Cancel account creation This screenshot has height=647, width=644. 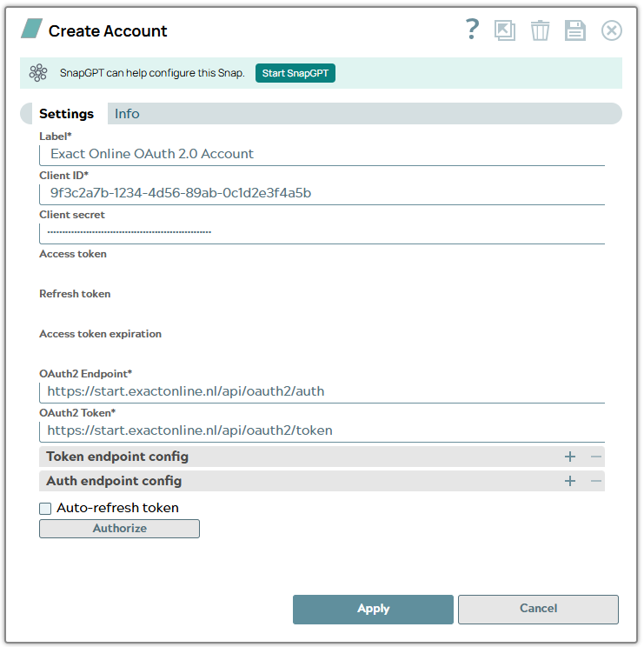(538, 609)
